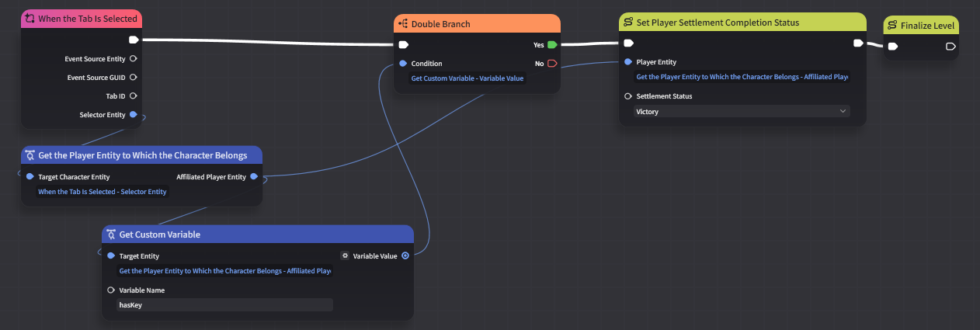Click the Get the Player Entity node header icon
The width and height of the screenshot is (980, 330).
[x=30, y=155]
